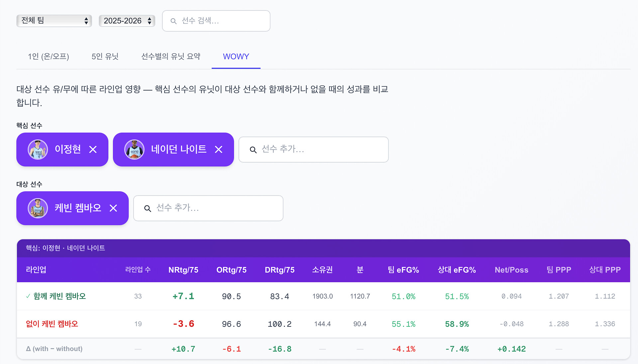Select 없이 케빈 켐바오 lineup row
The width and height of the screenshot is (638, 364).
[x=52, y=324]
